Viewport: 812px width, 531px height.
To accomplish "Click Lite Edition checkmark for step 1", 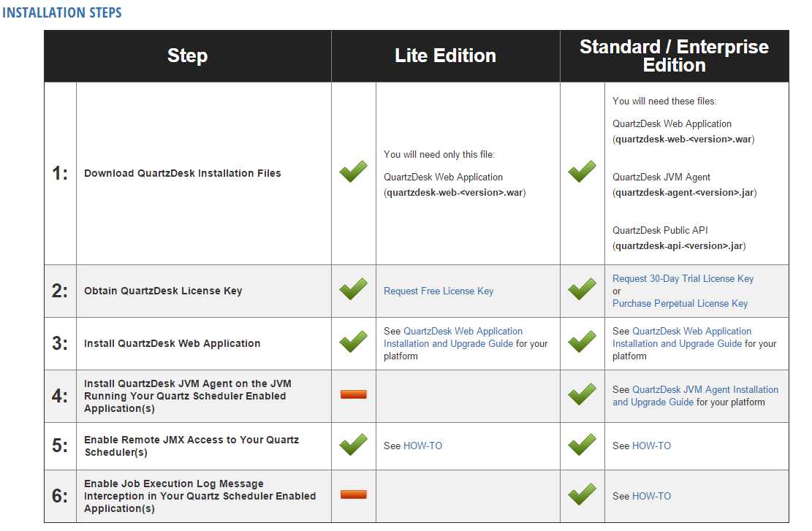I will tap(353, 172).
